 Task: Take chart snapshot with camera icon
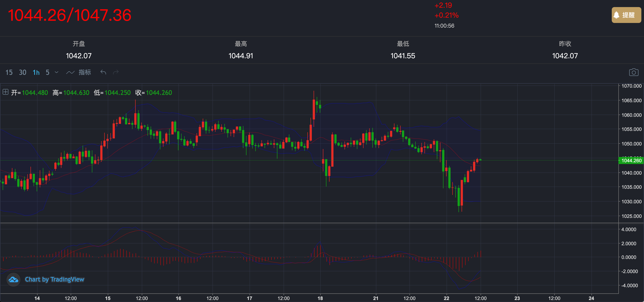click(633, 72)
